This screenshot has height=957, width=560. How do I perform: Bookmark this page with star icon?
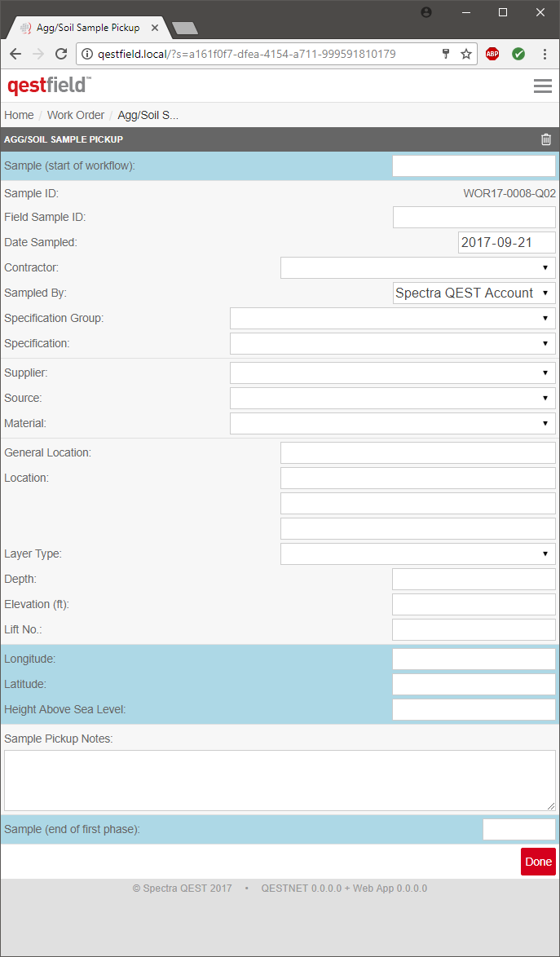466,54
